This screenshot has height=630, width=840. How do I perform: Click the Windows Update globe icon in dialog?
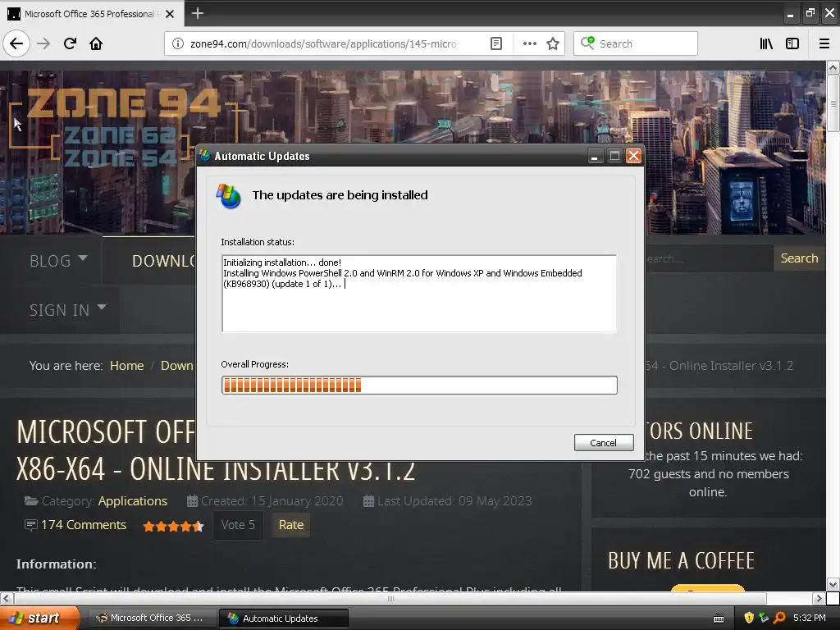(229, 196)
